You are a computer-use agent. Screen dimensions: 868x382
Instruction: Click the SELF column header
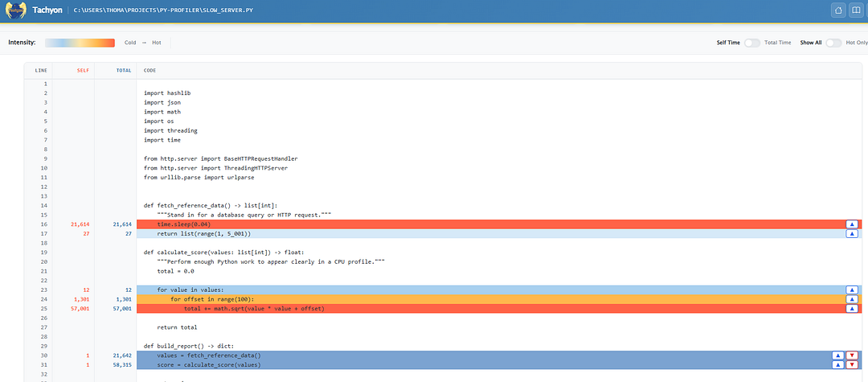[x=83, y=71]
